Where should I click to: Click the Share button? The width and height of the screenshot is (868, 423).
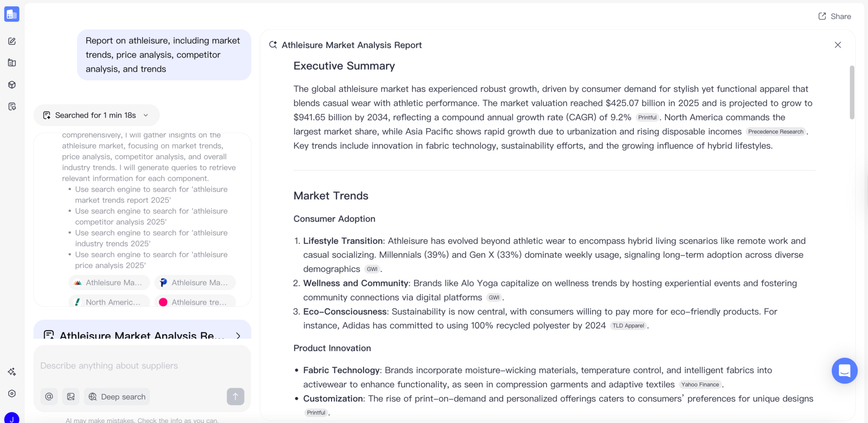point(835,16)
